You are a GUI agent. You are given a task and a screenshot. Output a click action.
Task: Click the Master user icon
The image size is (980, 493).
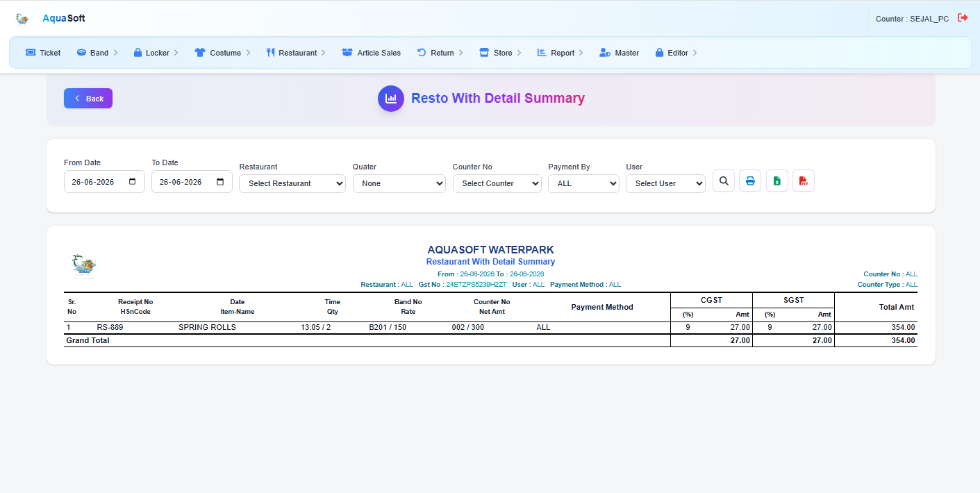605,53
